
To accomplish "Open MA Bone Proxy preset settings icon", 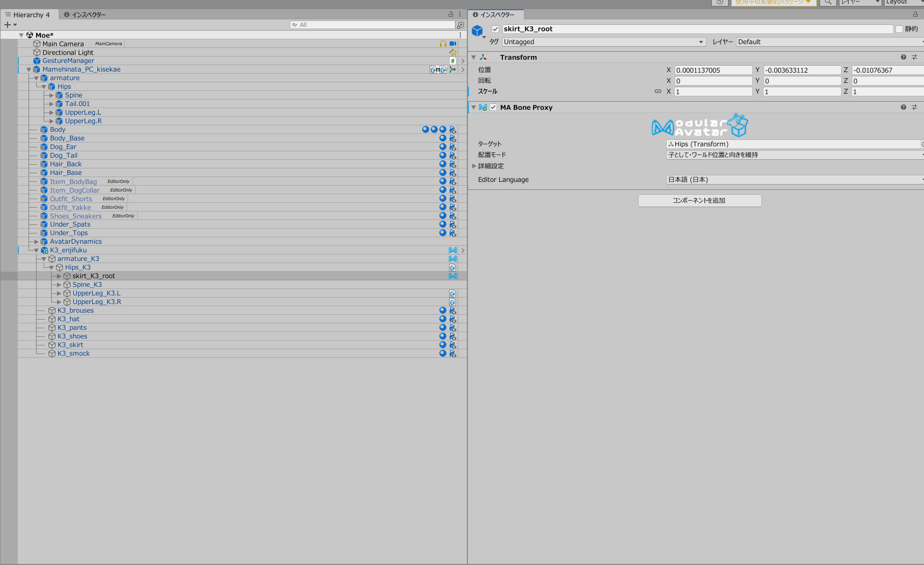I will pos(914,107).
